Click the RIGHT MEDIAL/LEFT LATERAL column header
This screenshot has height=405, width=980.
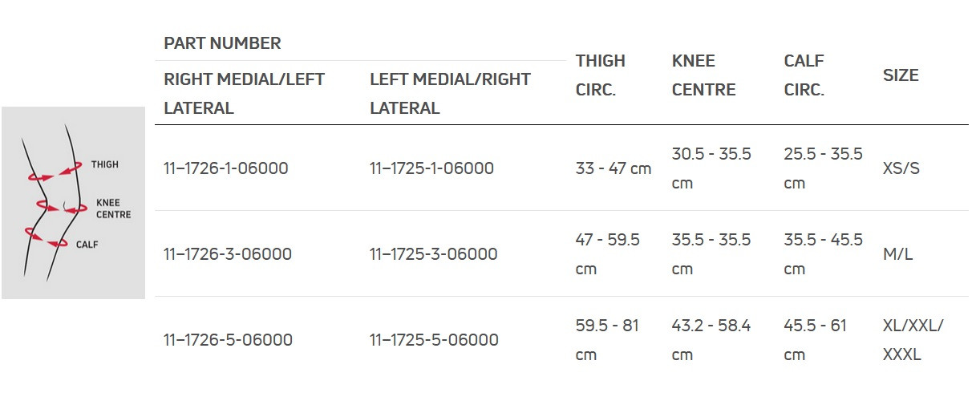coord(244,94)
